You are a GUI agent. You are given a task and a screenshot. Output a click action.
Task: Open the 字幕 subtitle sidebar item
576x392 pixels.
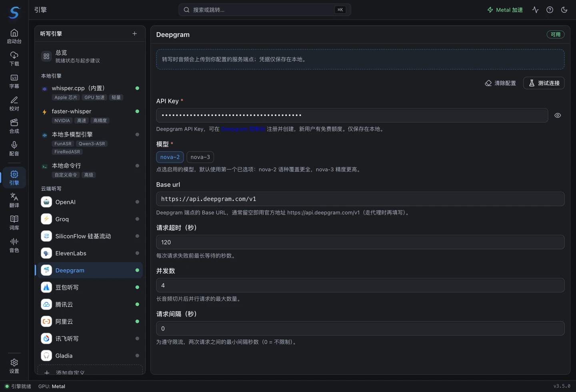[14, 81]
